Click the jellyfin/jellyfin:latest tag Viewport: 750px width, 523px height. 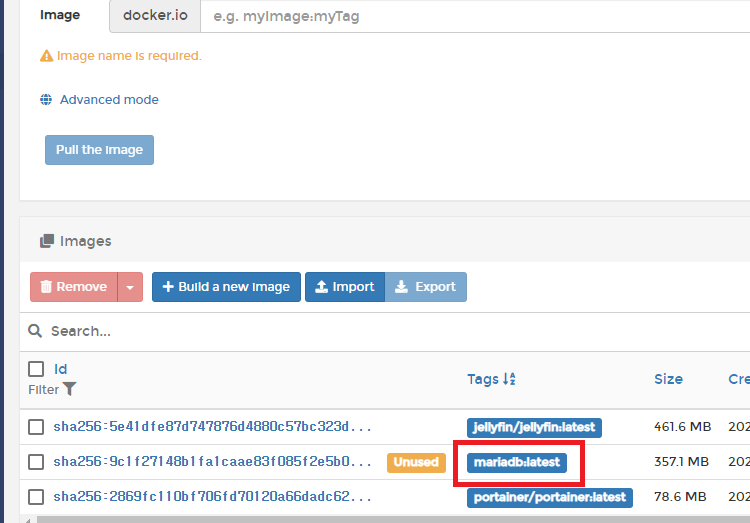(534, 427)
